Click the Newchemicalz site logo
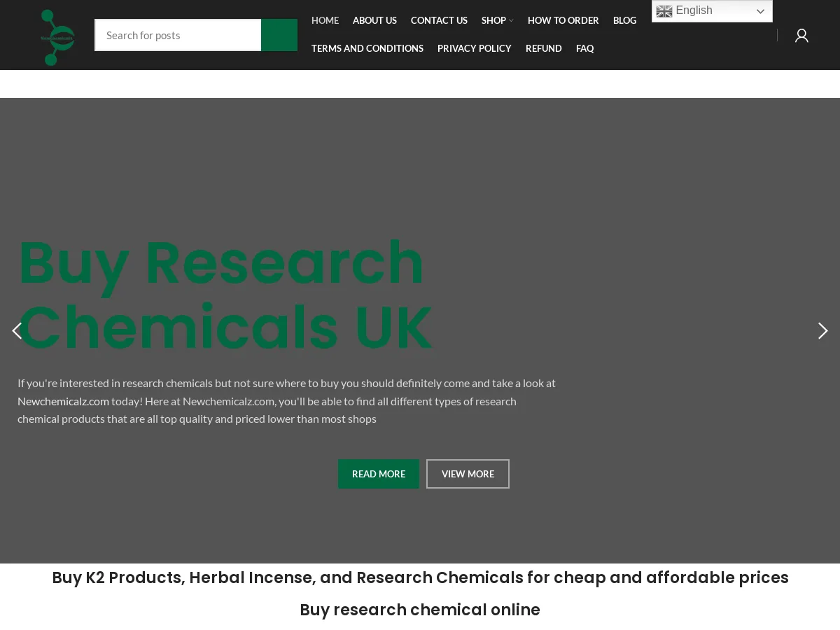This screenshot has height=630, width=840. click(57, 36)
